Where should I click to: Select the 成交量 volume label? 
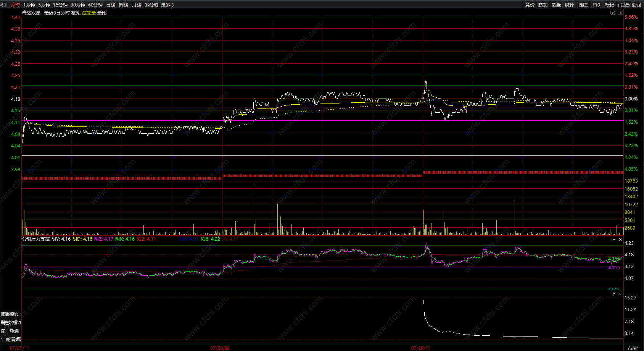point(89,13)
